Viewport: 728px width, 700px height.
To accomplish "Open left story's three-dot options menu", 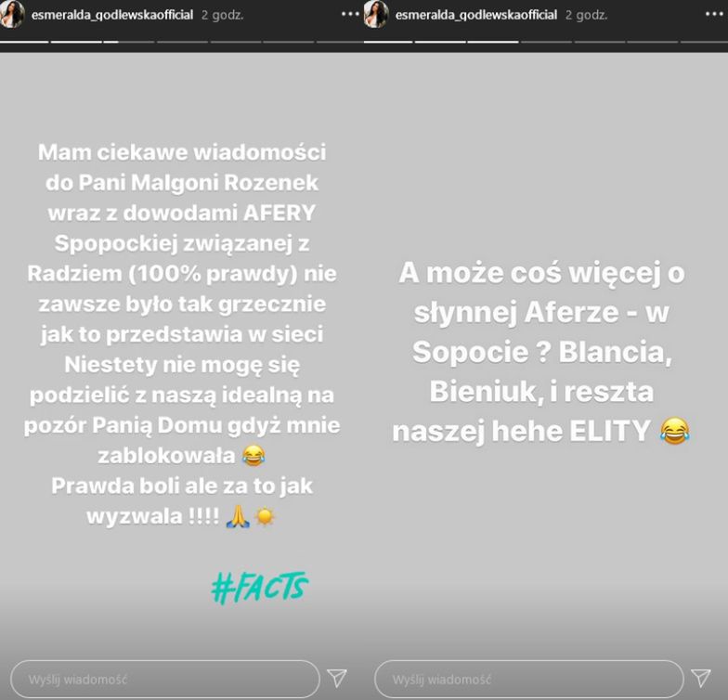I will point(350,15).
